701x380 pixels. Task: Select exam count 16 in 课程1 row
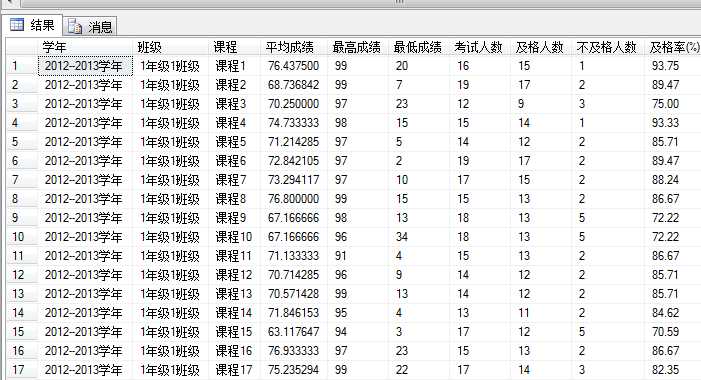[480, 66]
